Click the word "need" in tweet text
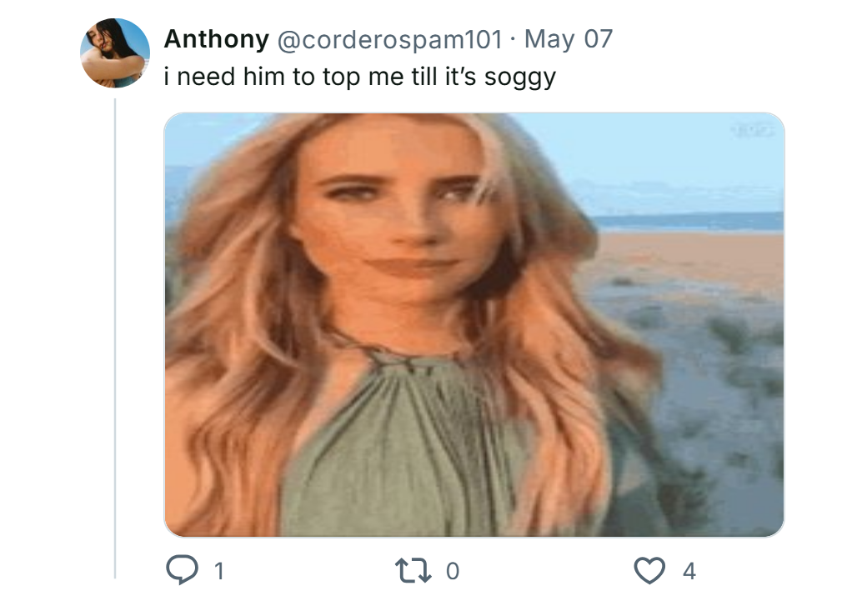This screenshot has width=862, height=616. click(x=206, y=77)
